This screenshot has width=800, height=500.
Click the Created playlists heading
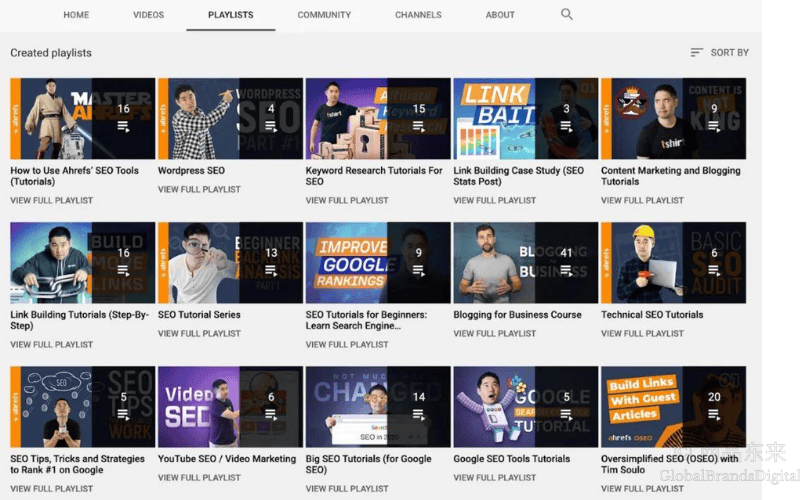(x=51, y=53)
